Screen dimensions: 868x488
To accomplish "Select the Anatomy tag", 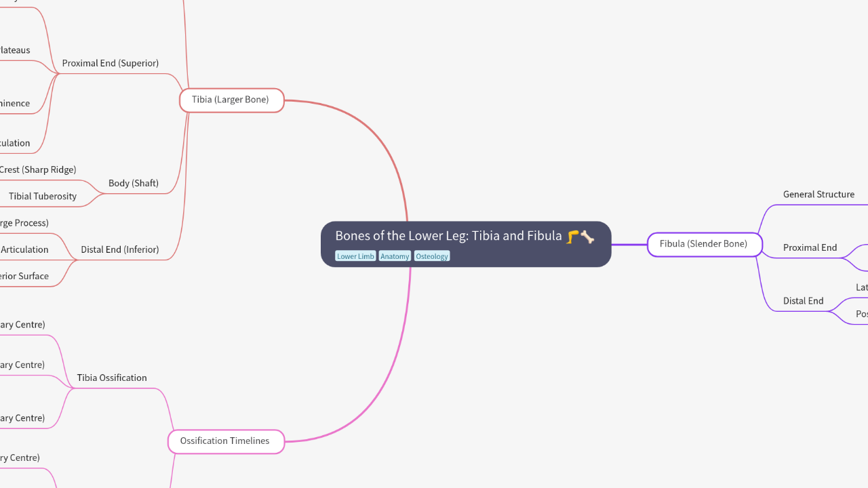I will pos(395,256).
